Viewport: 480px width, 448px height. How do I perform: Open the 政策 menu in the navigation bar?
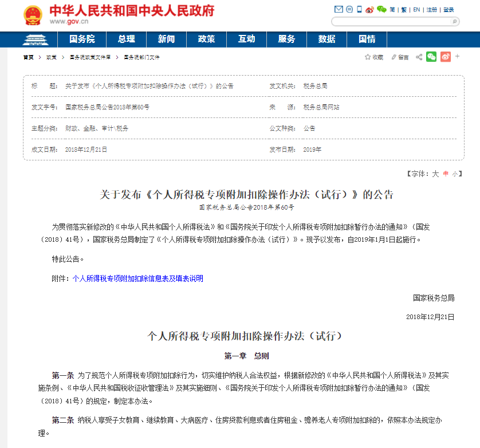206,40
